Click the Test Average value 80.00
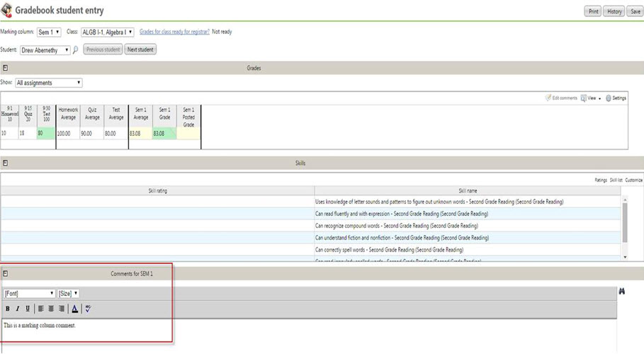Screen dimensions: 644x354 click(115, 134)
